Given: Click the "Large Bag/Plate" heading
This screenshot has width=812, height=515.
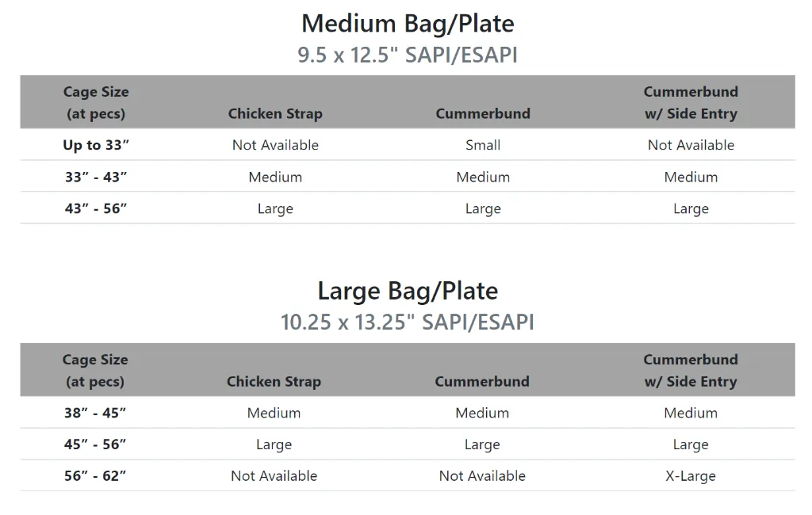Looking at the screenshot, I should (408, 291).
